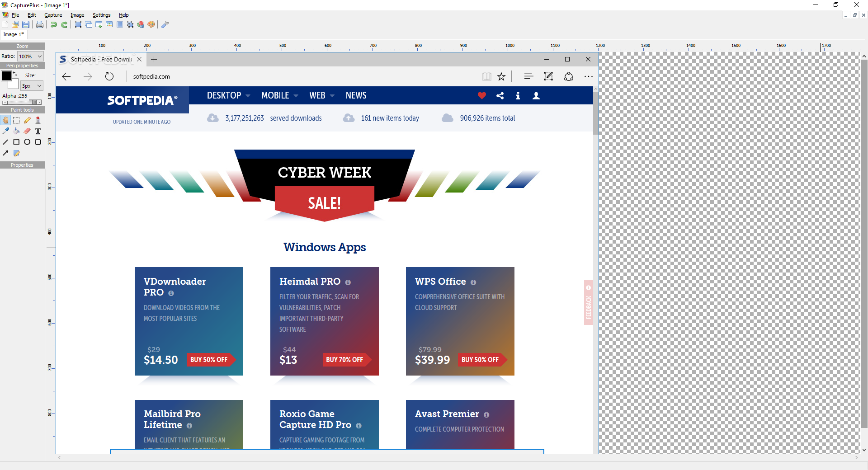The image size is (868, 470).
Task: Open the color palette picker tool
Action: (x=151, y=24)
